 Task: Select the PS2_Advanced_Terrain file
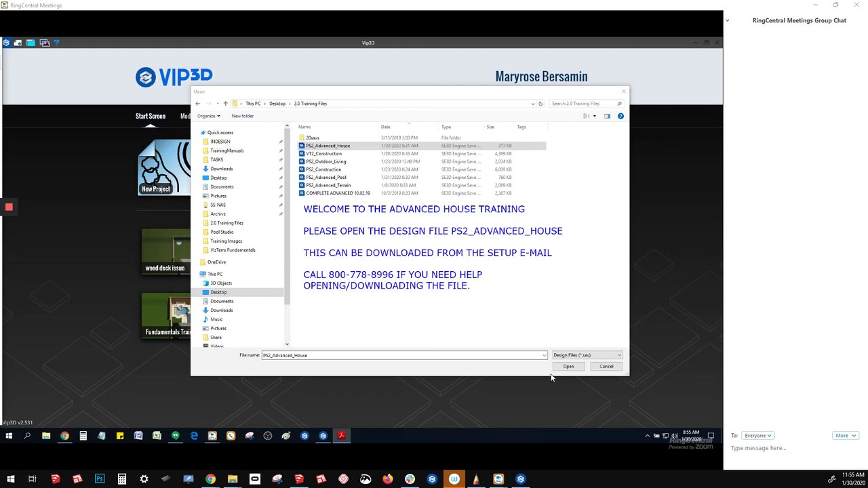tap(328, 185)
